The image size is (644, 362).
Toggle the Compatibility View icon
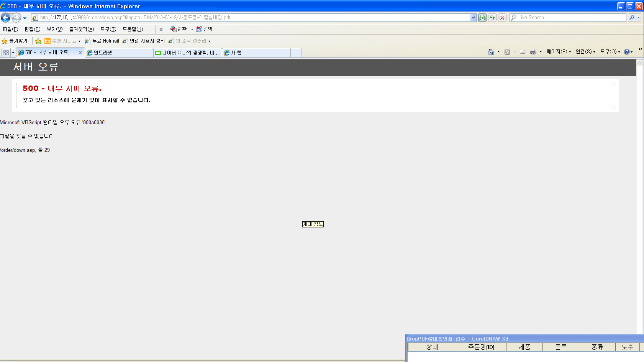click(x=482, y=18)
